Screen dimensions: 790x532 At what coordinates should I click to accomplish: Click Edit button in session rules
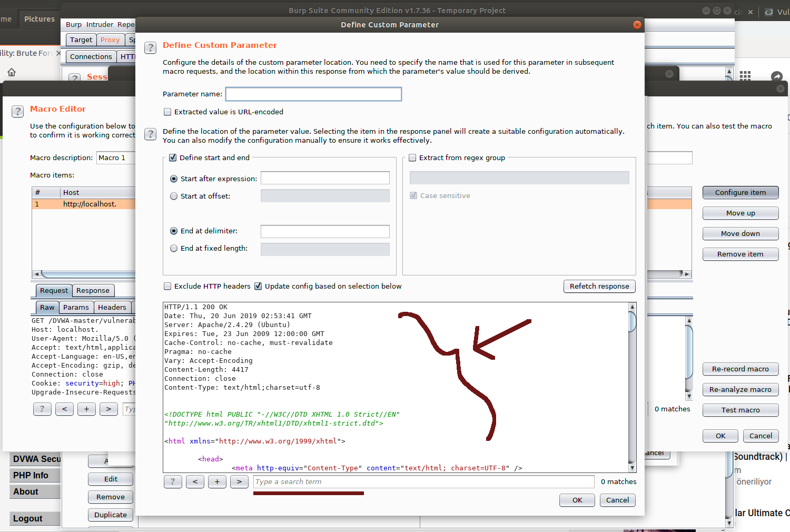[111, 479]
